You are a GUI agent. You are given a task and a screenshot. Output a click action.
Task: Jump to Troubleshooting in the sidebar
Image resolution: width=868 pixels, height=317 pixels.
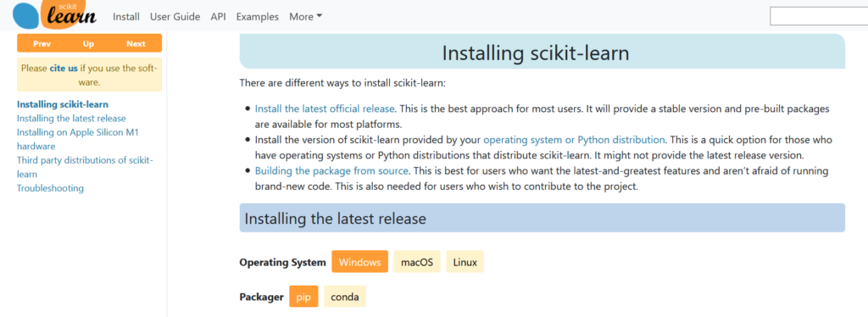[50, 188]
